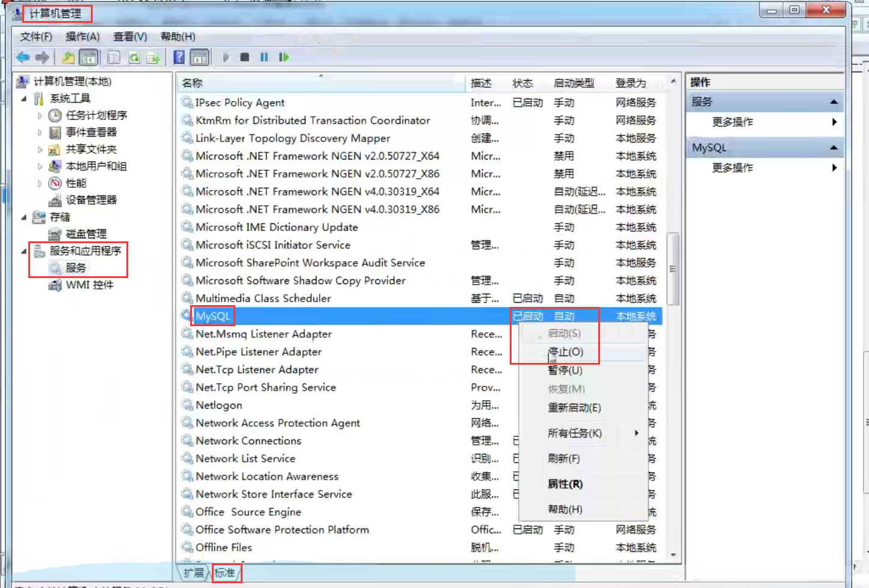Image resolution: width=869 pixels, height=588 pixels.
Task: Collapse the MySQL section in Actions pane
Action: (834, 147)
